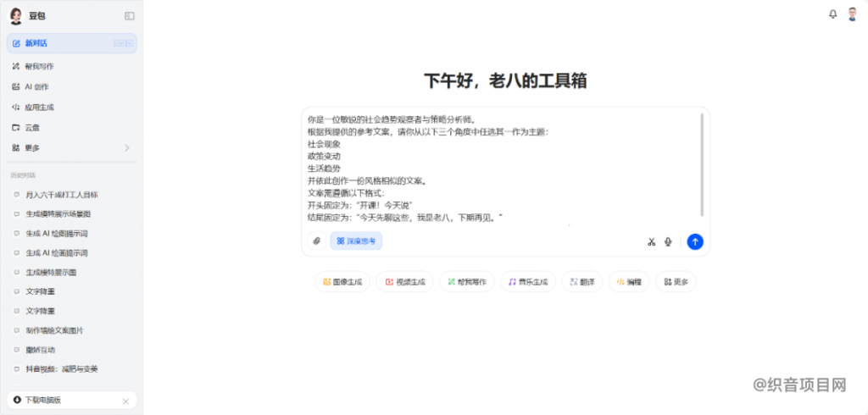Collapse the sidebar panel icon

pyautogui.click(x=130, y=16)
